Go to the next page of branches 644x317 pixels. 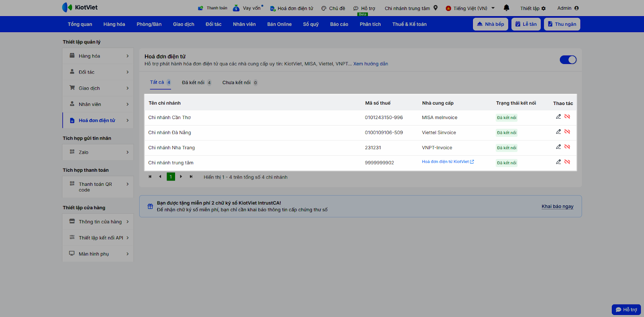click(x=181, y=177)
